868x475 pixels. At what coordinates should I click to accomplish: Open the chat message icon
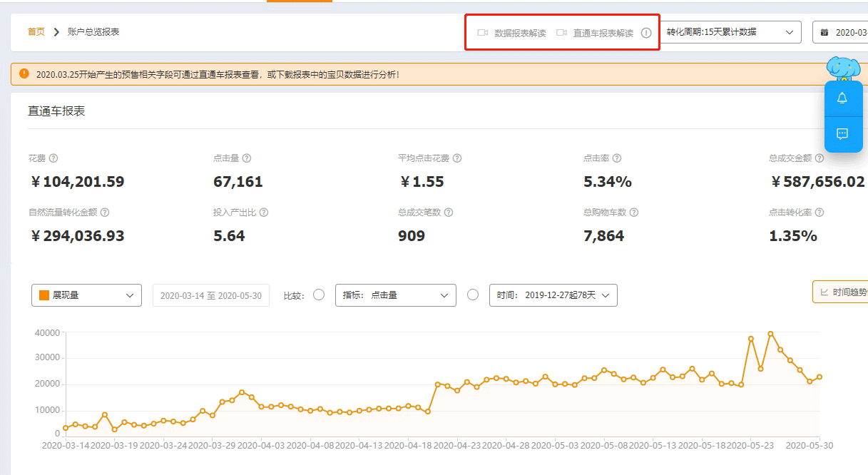pyautogui.click(x=842, y=133)
